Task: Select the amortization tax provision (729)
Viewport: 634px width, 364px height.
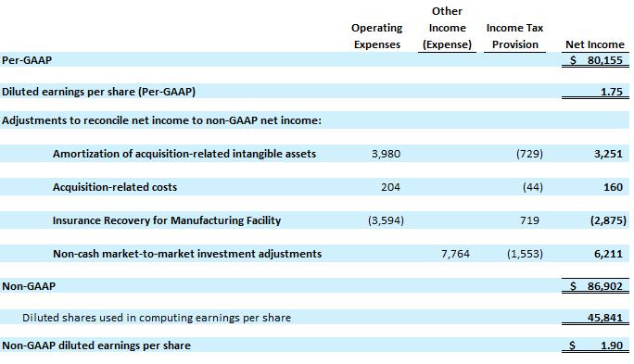Action: click(x=529, y=154)
